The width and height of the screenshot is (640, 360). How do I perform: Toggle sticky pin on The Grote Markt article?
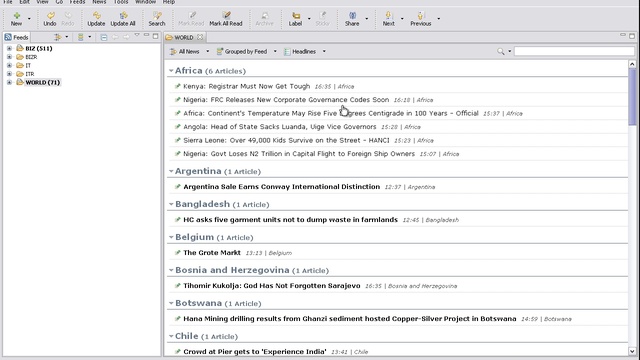click(178, 253)
